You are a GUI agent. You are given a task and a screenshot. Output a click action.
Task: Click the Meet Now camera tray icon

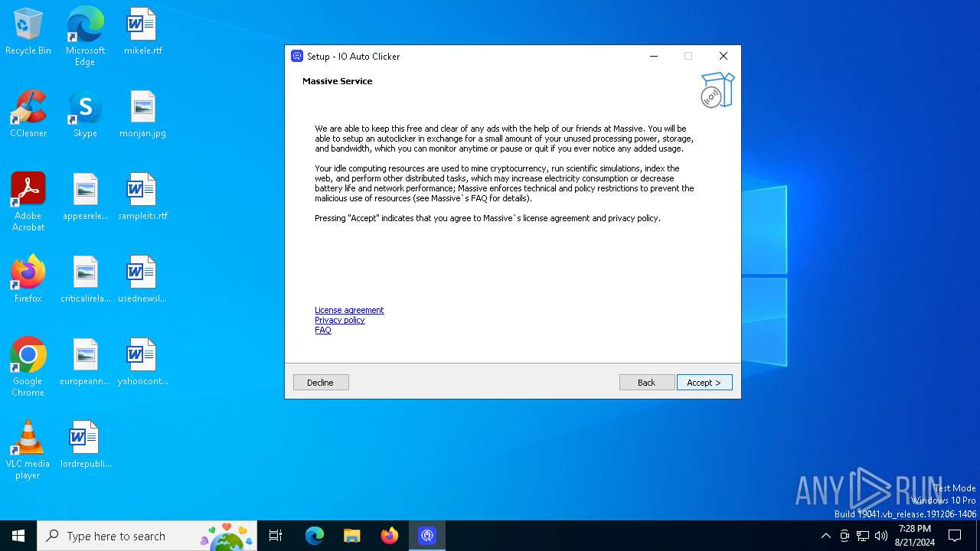[844, 536]
